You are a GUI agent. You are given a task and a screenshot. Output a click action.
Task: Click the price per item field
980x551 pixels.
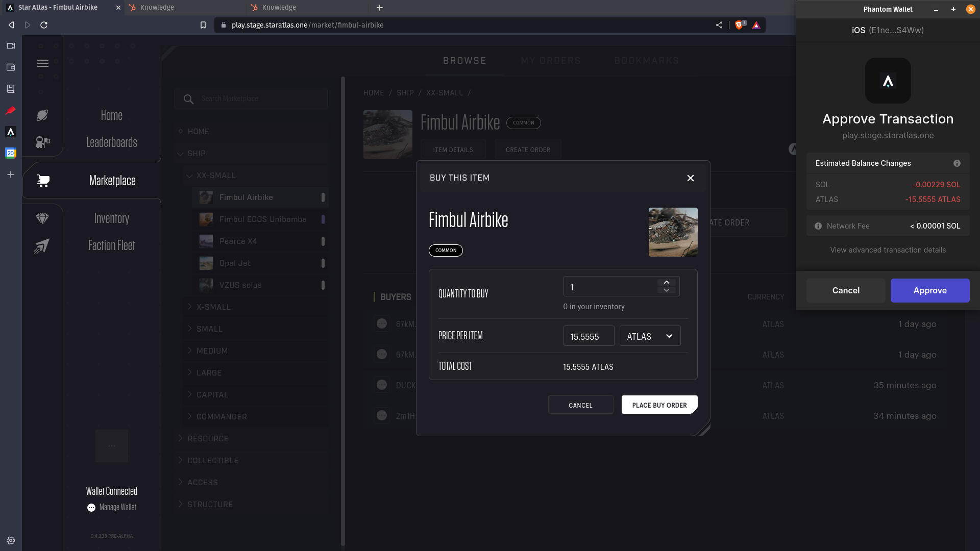[x=589, y=336]
